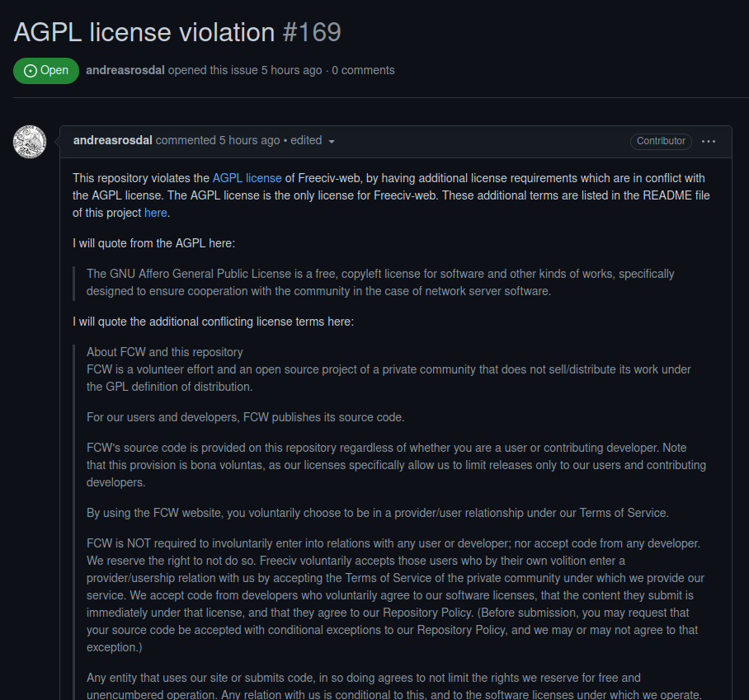The image size is (749, 700).
Task: Click the 'By using the FCW website' paragraph
Action: [377, 513]
